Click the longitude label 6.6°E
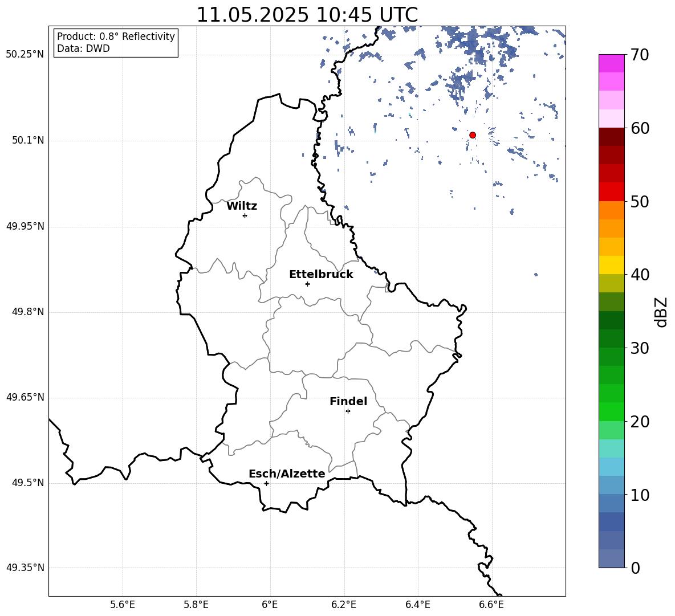 click(x=491, y=605)
